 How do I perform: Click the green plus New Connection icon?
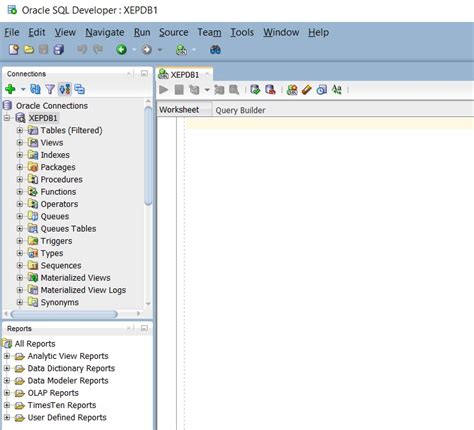tap(10, 89)
